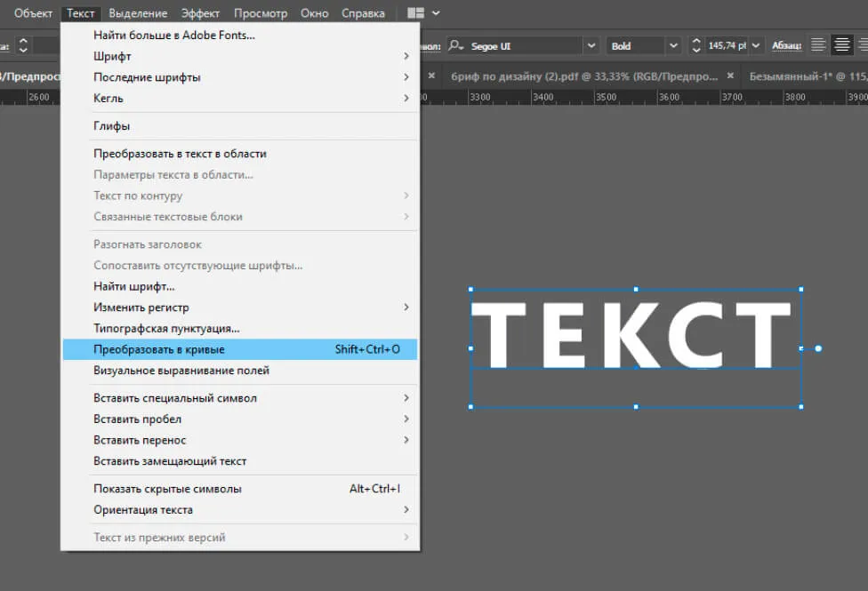Click the font search magnifier icon
The image size is (868, 591).
456,45
